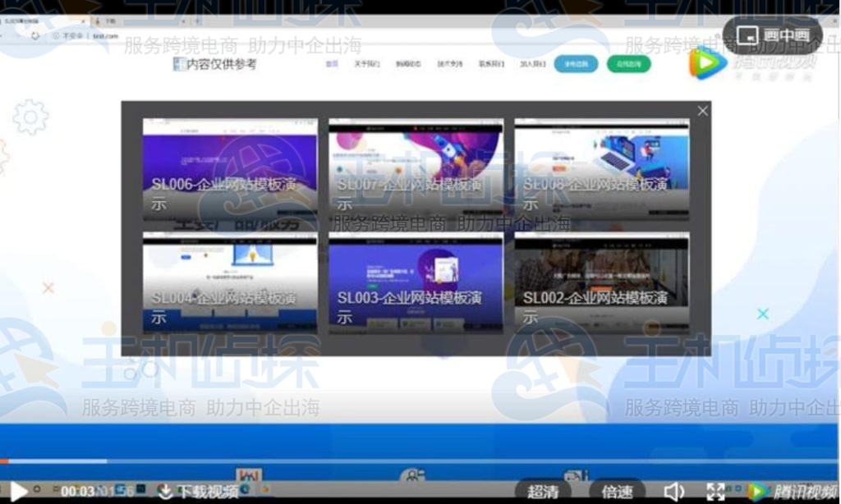841x504 pixels.
Task: Close the template gallery popup
Action: click(702, 111)
